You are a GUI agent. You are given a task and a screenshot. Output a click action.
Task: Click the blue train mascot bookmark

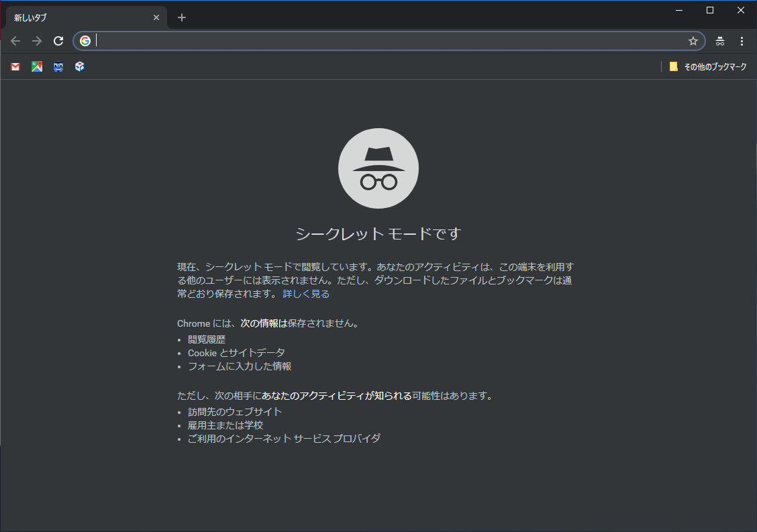[x=58, y=66]
